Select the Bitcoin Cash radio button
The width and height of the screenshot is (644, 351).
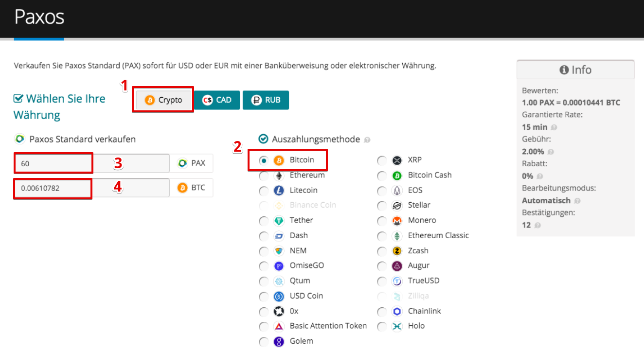[382, 175]
